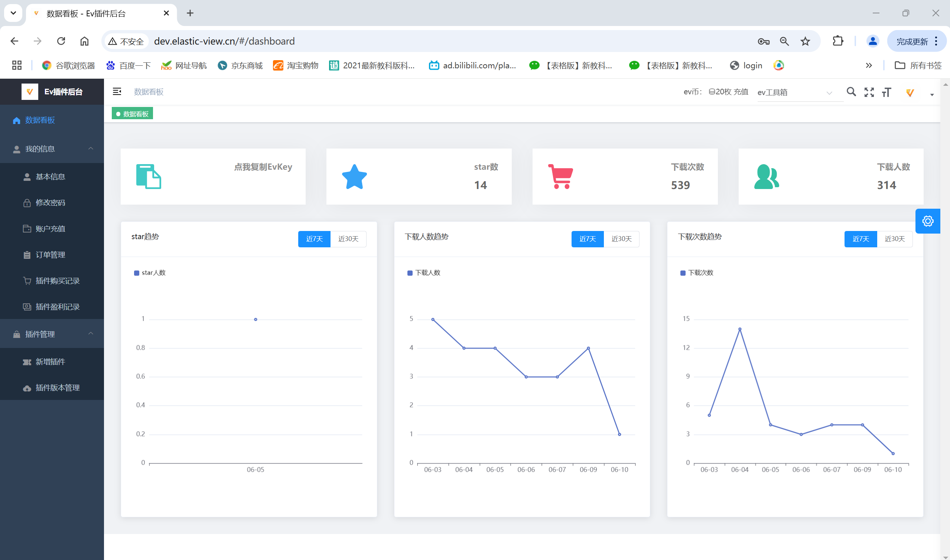The image size is (950, 560).
Task: Open the ev工具箱 select dropdown
Action: point(800,92)
